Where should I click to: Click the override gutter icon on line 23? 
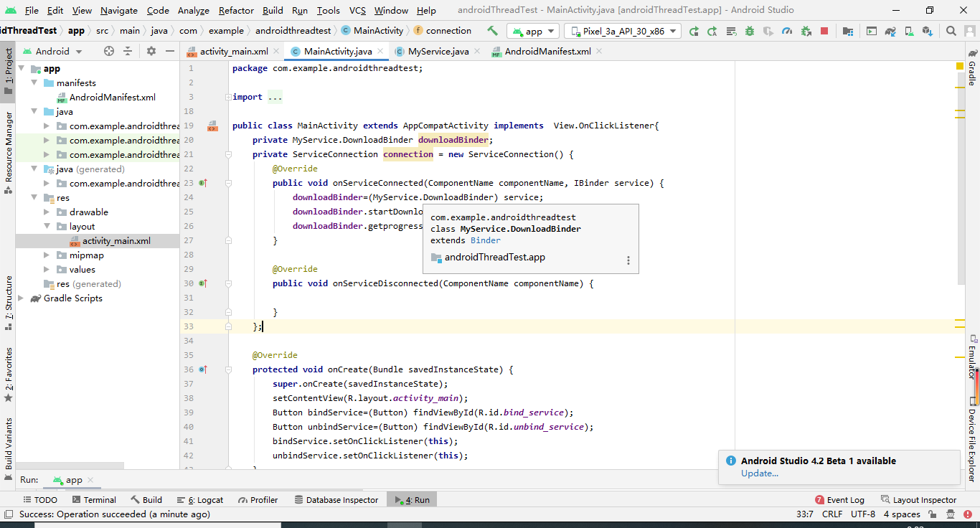pos(203,184)
